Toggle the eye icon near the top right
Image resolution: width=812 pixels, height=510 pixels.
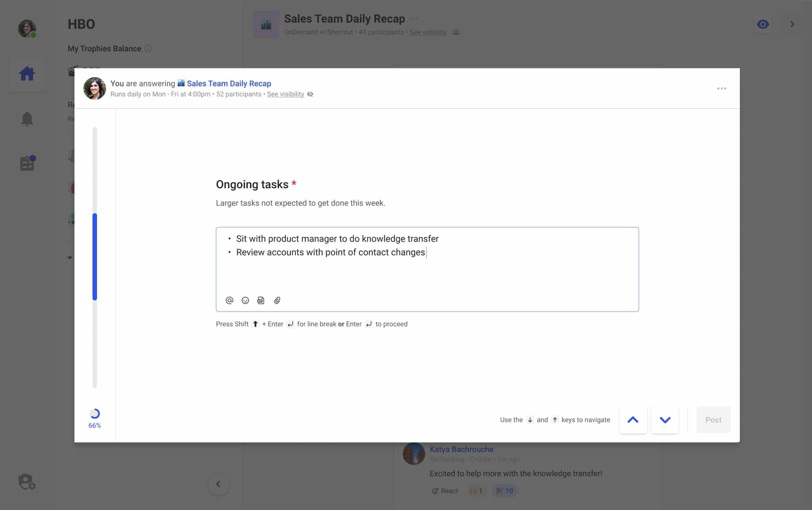click(763, 24)
